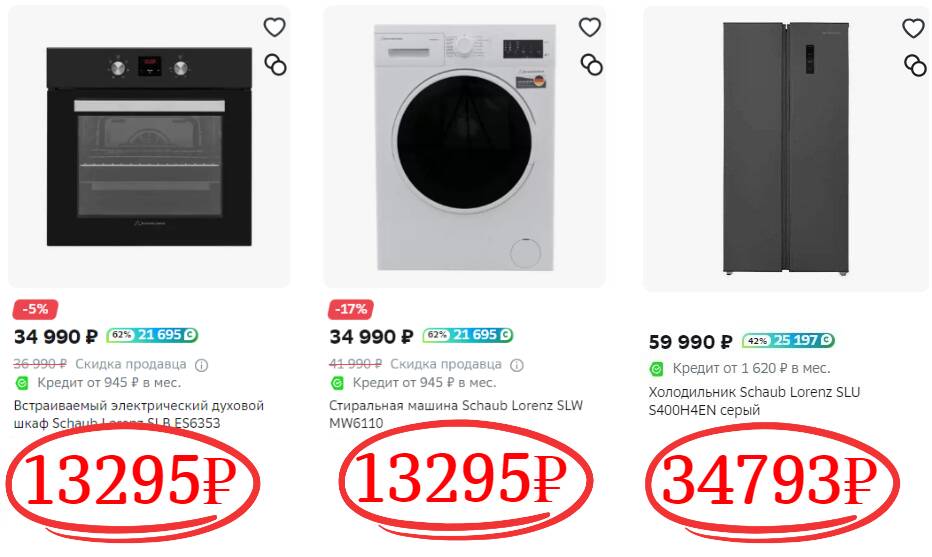932x557 pixels.
Task: Favorite the Schaub Lorenz washing machine
Action: (590, 28)
